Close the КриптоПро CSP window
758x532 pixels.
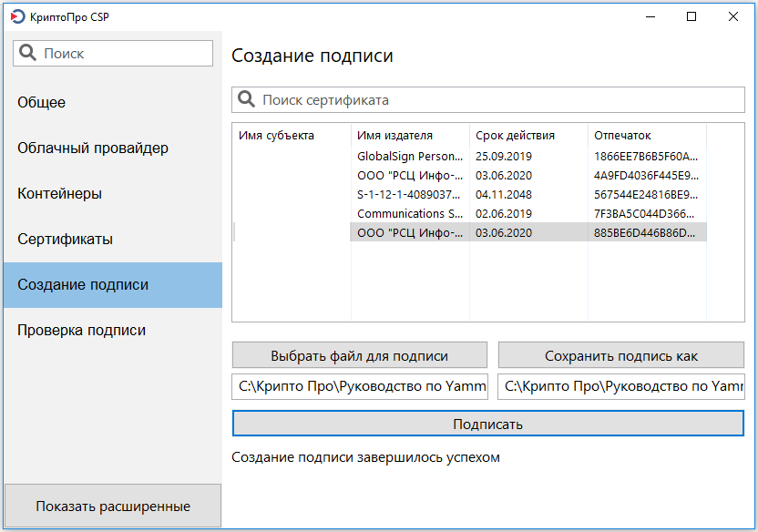(x=732, y=17)
